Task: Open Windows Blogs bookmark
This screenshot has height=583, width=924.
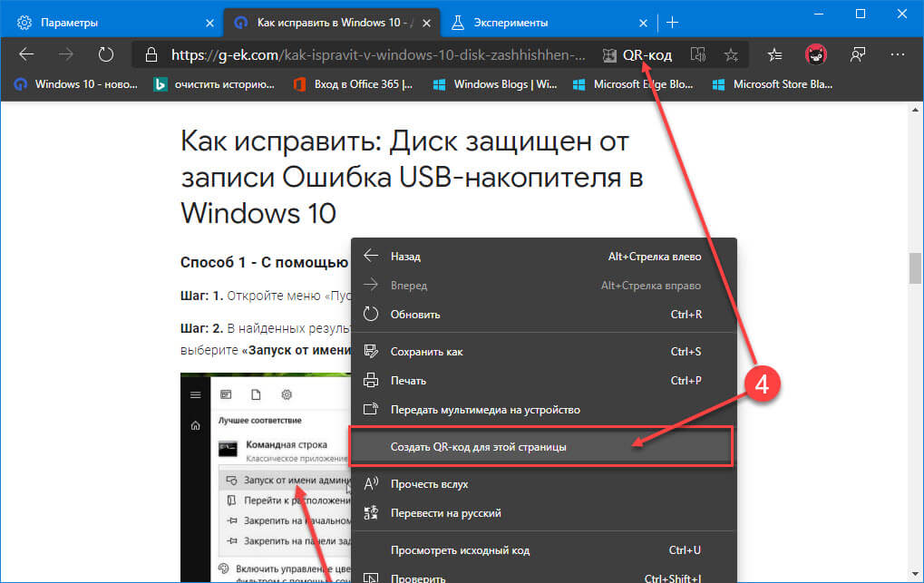Action: (495, 84)
